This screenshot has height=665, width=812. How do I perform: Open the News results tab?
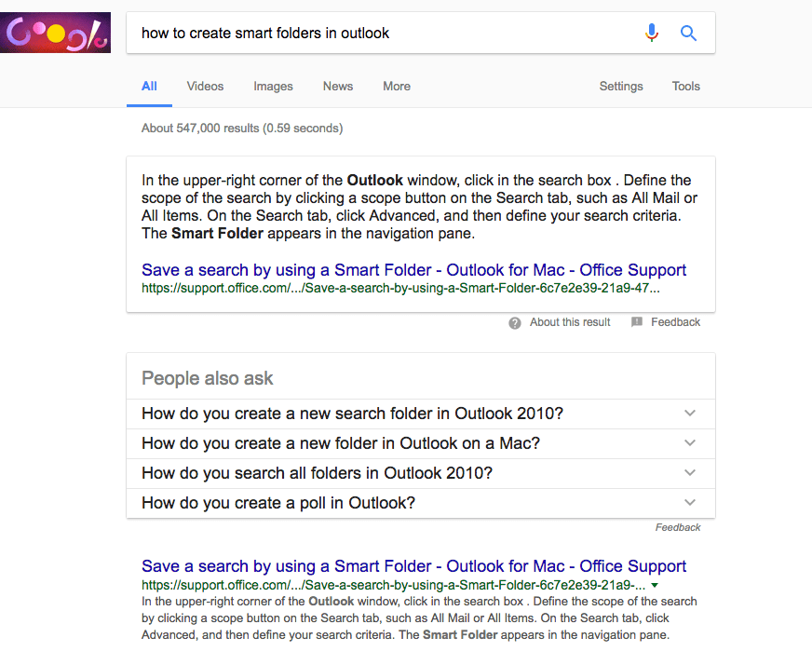(x=337, y=86)
